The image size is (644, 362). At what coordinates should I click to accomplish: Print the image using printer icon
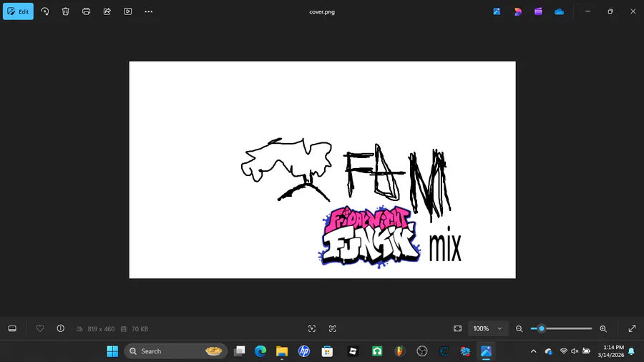[87, 11]
